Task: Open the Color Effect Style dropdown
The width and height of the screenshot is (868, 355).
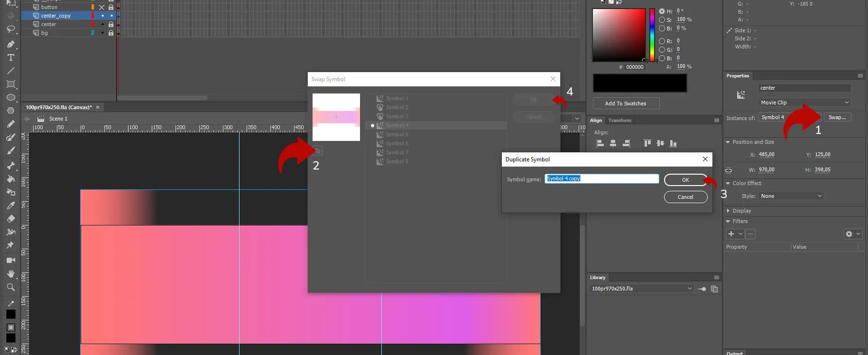Action: click(x=791, y=196)
